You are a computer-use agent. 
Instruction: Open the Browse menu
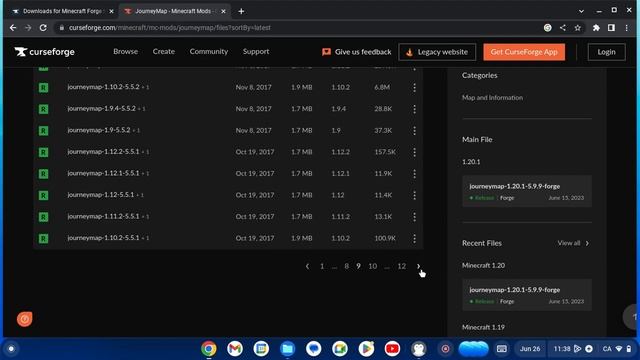coord(125,51)
